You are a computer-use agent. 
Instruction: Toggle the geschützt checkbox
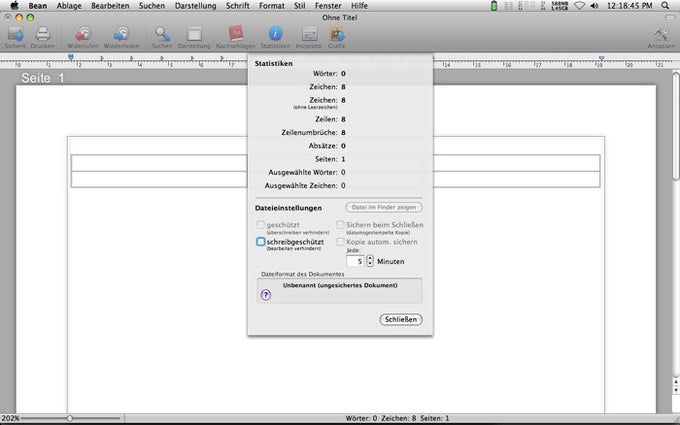point(260,225)
